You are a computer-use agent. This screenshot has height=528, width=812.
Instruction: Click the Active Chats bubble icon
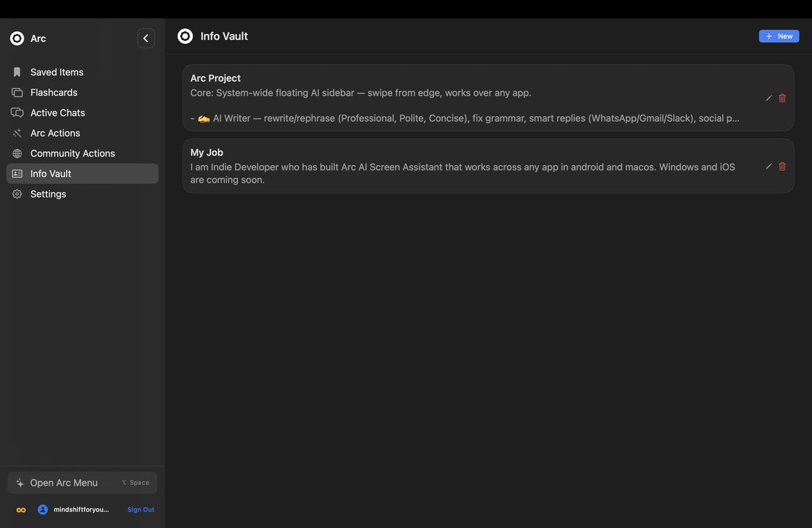[17, 112]
